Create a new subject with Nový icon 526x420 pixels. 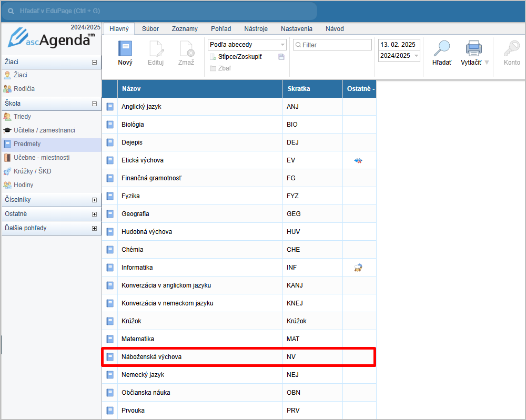(125, 48)
